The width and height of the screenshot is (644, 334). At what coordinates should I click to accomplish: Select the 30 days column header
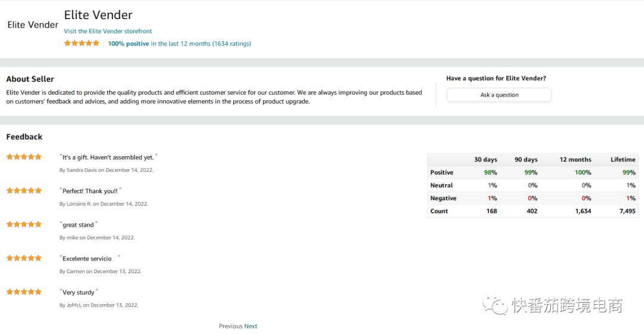(485, 159)
